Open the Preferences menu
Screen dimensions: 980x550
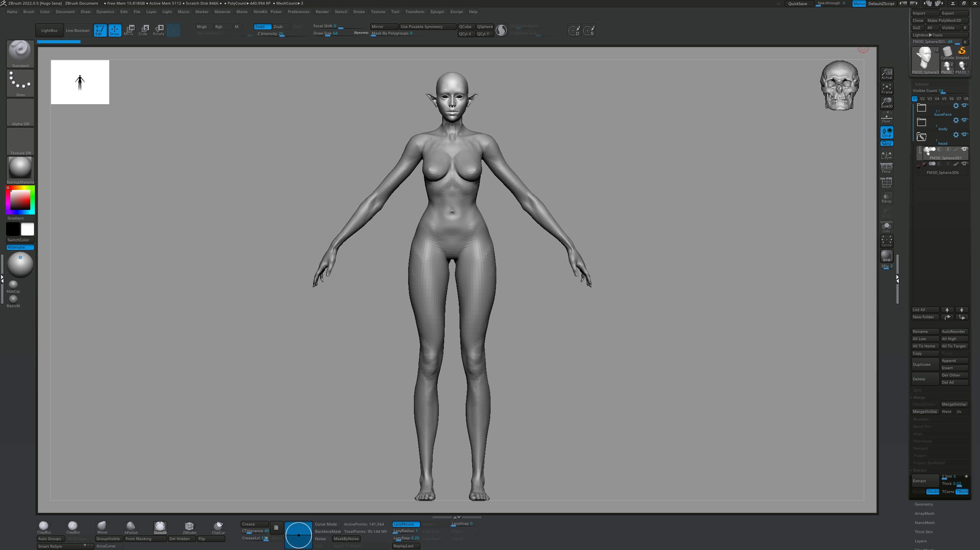299,11
